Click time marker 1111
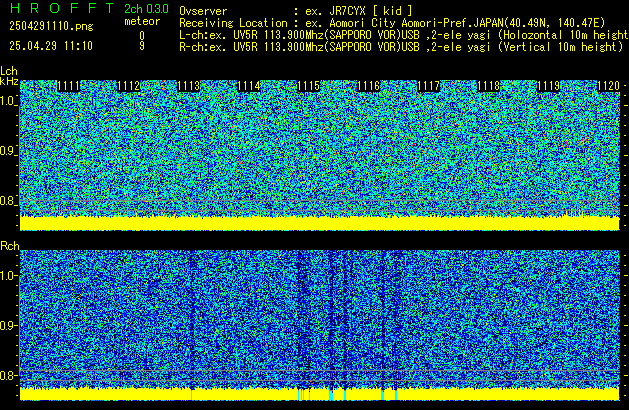 pos(69,86)
